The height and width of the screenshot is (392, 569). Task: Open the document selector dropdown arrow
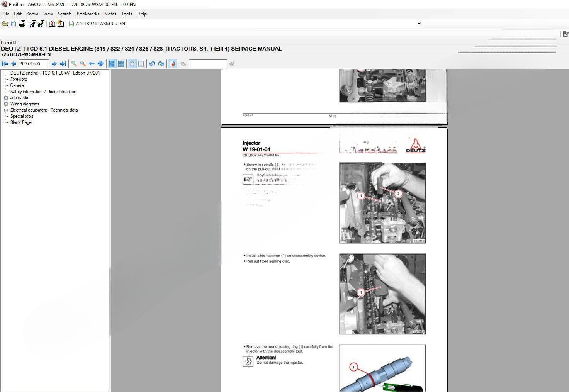pyautogui.click(x=419, y=24)
